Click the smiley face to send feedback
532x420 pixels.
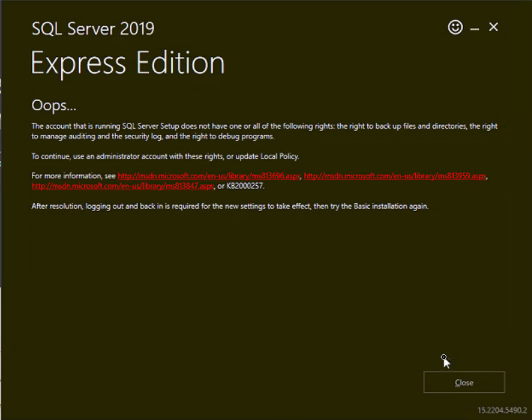[455, 27]
